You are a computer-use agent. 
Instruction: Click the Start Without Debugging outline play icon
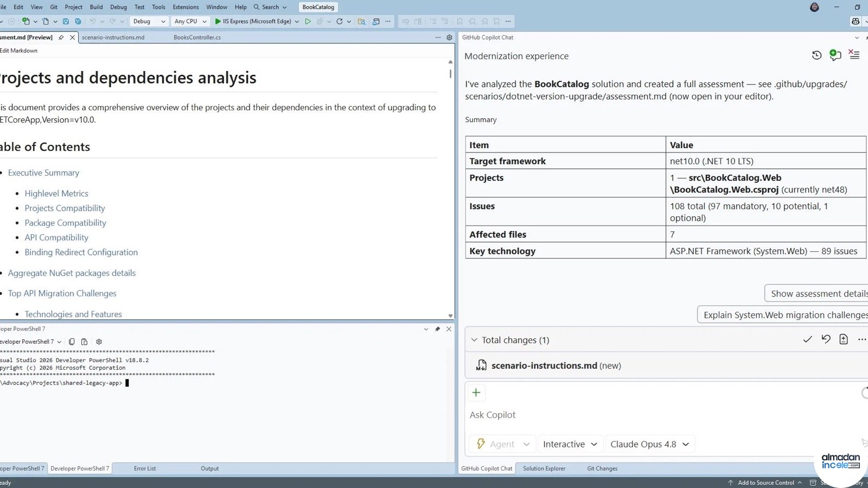(308, 21)
